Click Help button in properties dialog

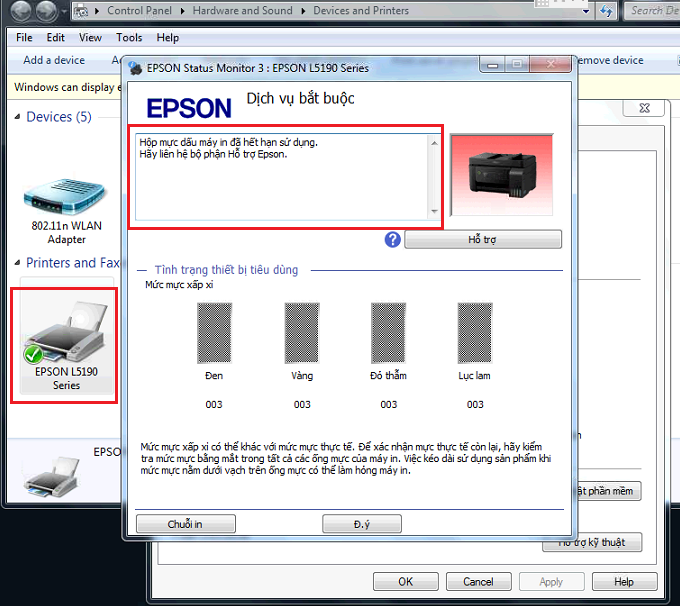[x=624, y=582]
